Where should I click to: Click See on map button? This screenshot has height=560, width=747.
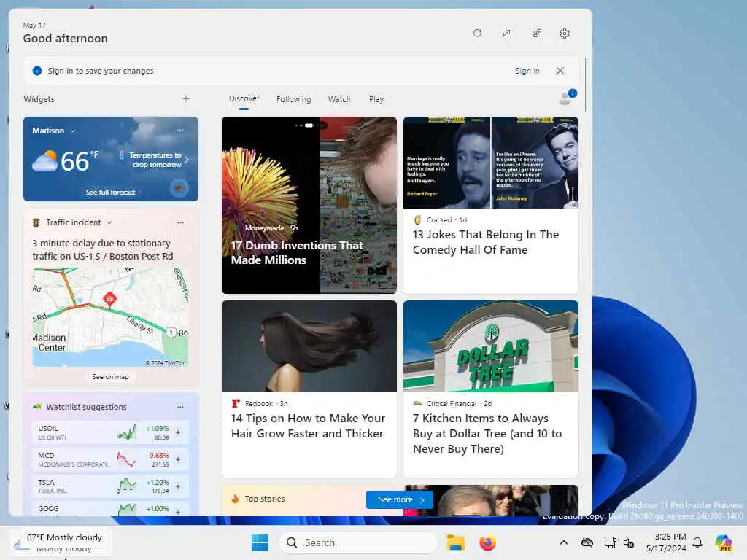pos(111,377)
